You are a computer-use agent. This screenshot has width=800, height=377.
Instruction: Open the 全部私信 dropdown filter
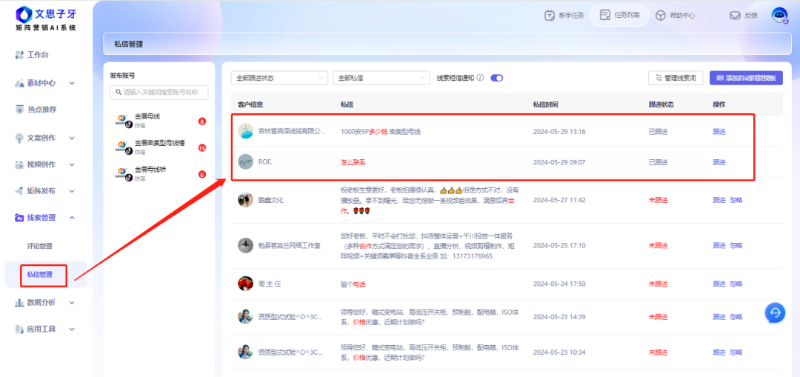[382, 78]
